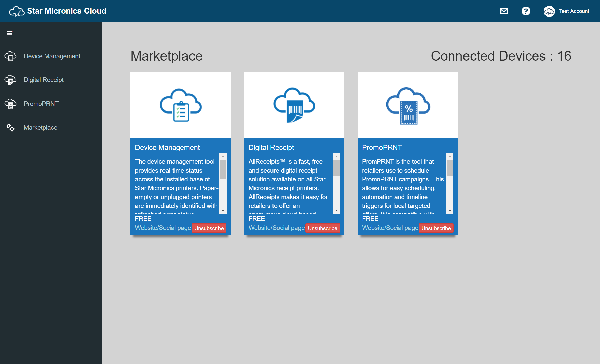
Task: Open Digital Receipt in the sidebar
Action: (43, 80)
